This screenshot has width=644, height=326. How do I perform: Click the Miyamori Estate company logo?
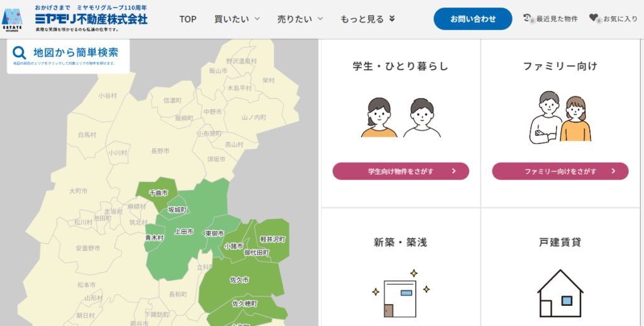[x=13, y=19]
